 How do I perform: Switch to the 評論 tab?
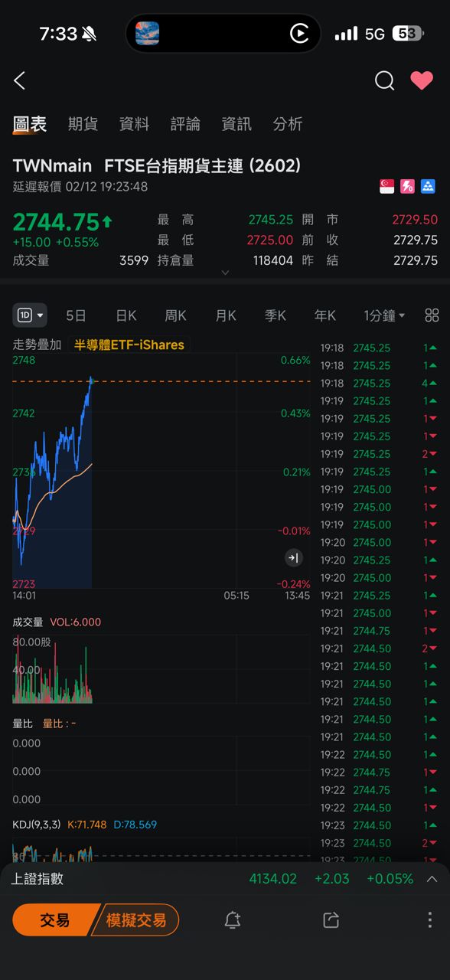tap(185, 124)
